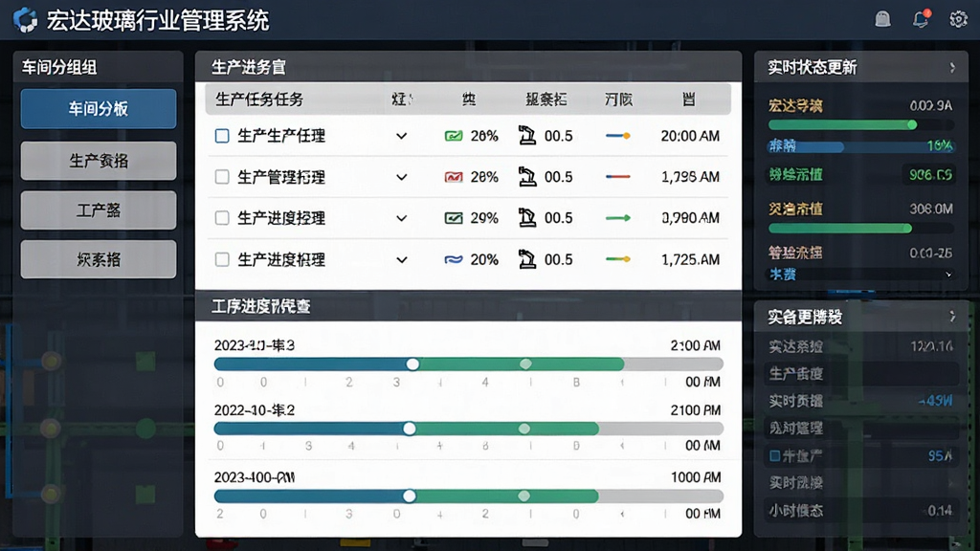Screen dimensions: 980x551
Task: Click the 小时偎态 row
Action: coord(860,511)
